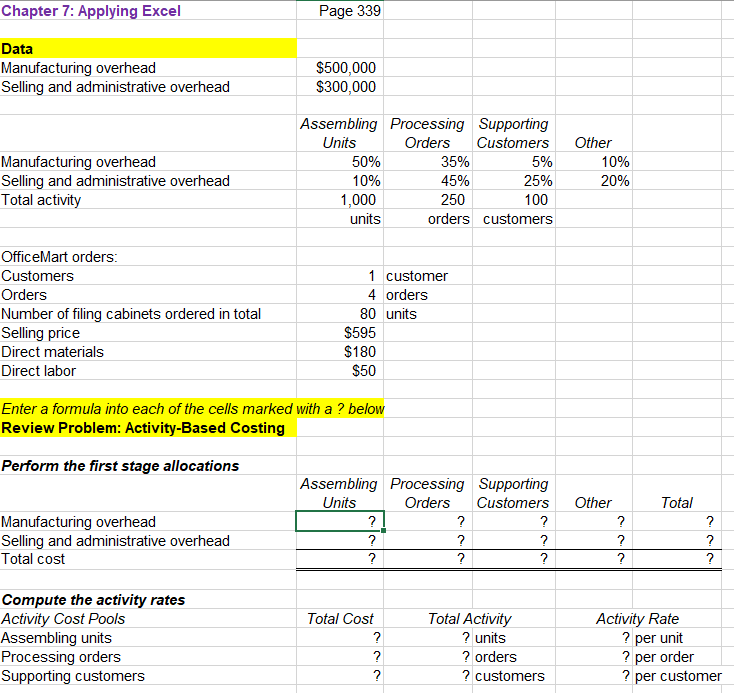This screenshot has width=734, height=693.
Task: Select Selling and administrative Processing Orders ? cell
Action: tap(428, 540)
